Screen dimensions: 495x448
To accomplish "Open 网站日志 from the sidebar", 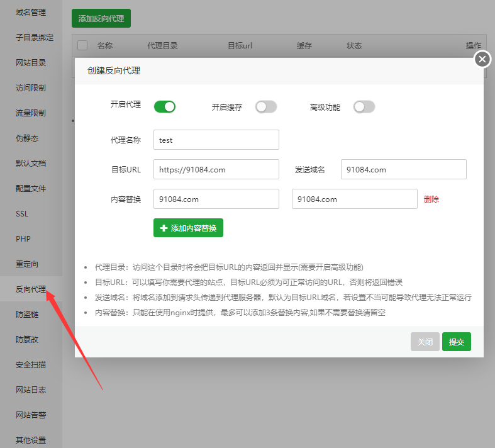I will 31,390.
